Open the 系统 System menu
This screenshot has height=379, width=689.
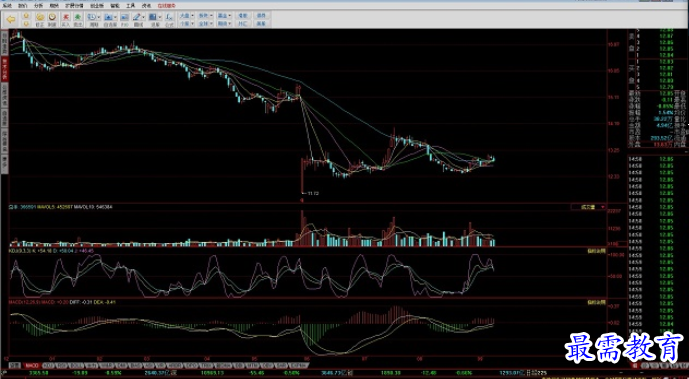7,6
